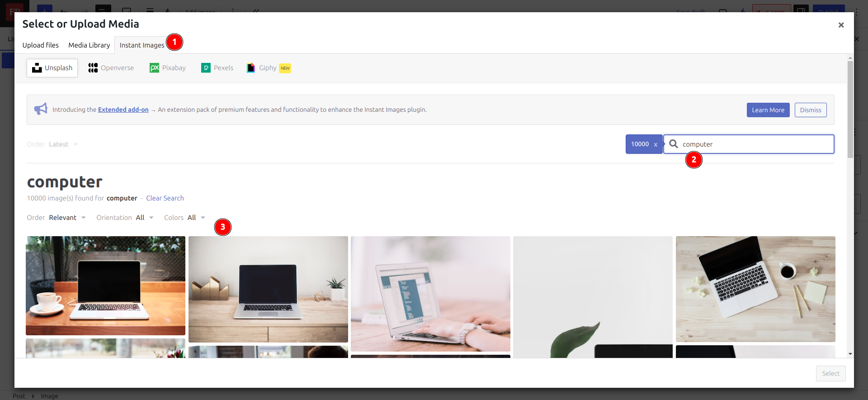Open the Media Library tab
Image resolution: width=868 pixels, height=400 pixels.
point(89,45)
